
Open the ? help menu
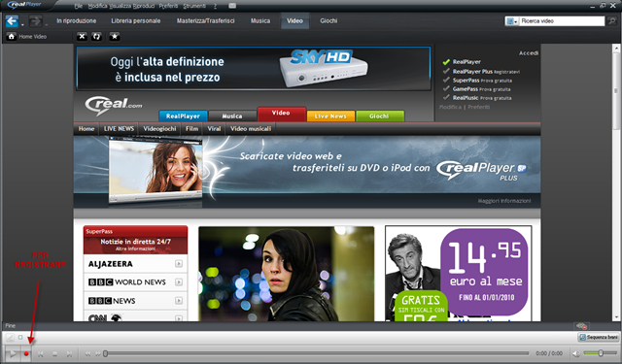[x=215, y=6]
